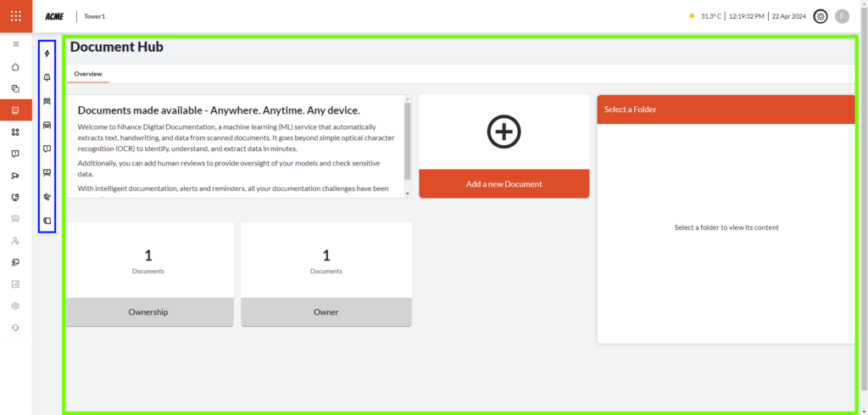Screen dimensions: 868x415
Task: Switch to the Overview tab
Action: pyautogui.click(x=87, y=75)
